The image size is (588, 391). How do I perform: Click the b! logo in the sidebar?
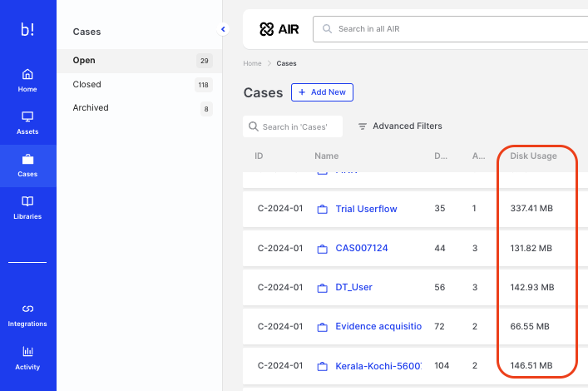[x=27, y=29]
